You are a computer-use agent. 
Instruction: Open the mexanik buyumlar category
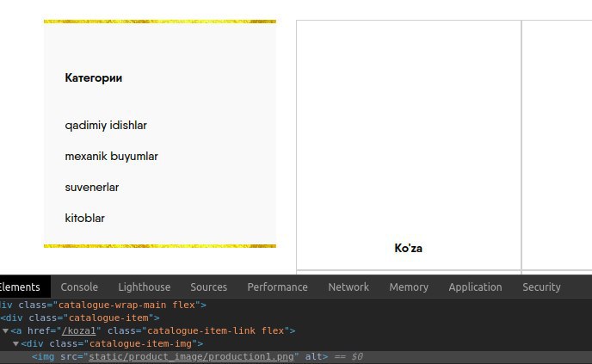pyautogui.click(x=111, y=157)
